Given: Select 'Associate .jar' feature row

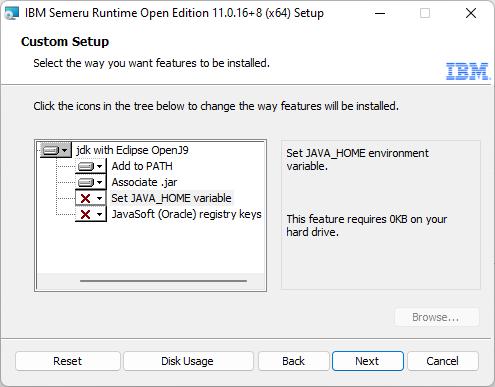Looking at the screenshot, I should coord(144,182).
